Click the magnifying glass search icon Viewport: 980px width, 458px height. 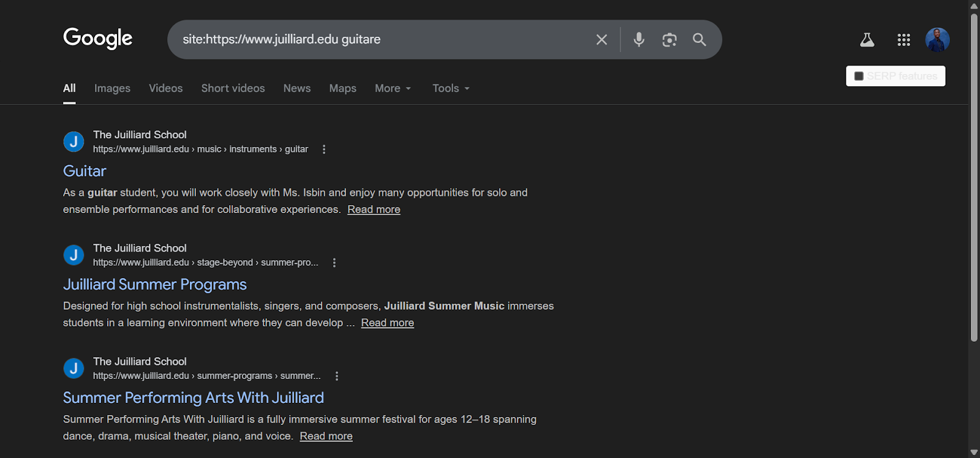[699, 40]
